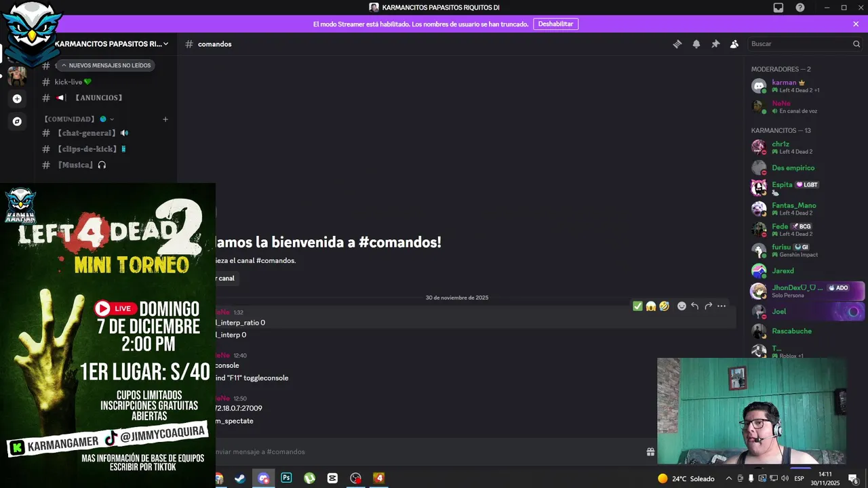Open member furisu profile

coord(806,250)
